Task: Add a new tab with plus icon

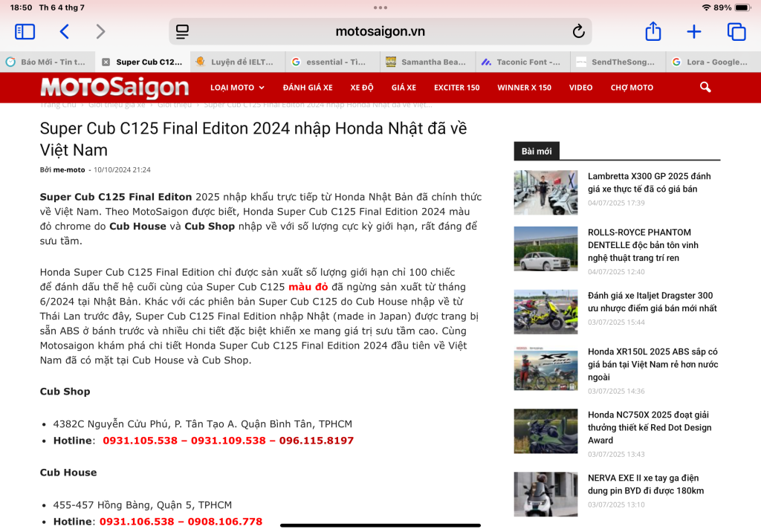Action: pos(694,31)
